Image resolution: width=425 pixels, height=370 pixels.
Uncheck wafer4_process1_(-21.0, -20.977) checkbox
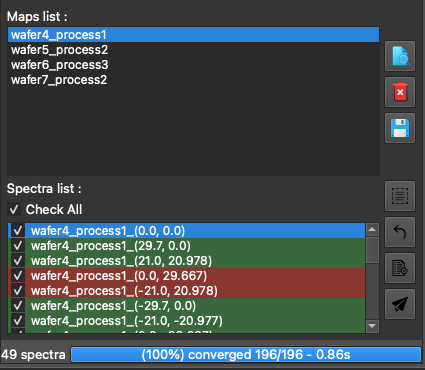point(18,321)
